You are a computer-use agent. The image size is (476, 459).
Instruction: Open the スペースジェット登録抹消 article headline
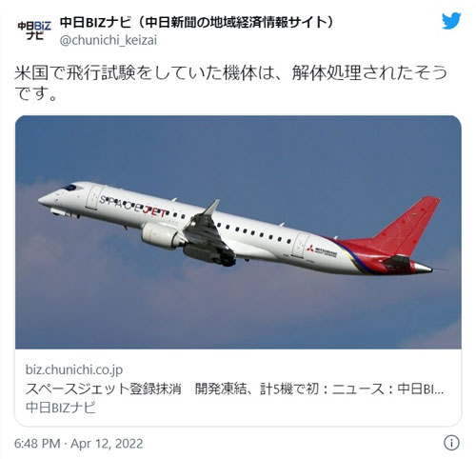pos(103,389)
